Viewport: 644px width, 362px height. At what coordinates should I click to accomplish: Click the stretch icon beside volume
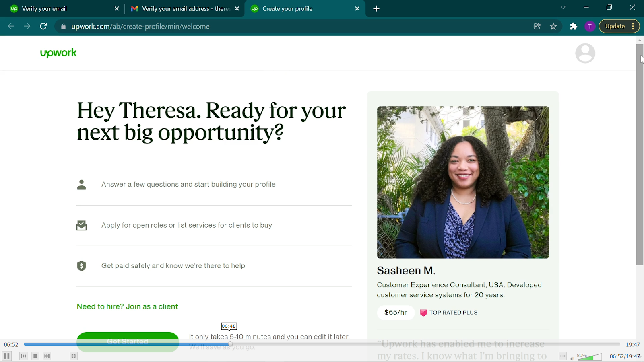[563, 356]
